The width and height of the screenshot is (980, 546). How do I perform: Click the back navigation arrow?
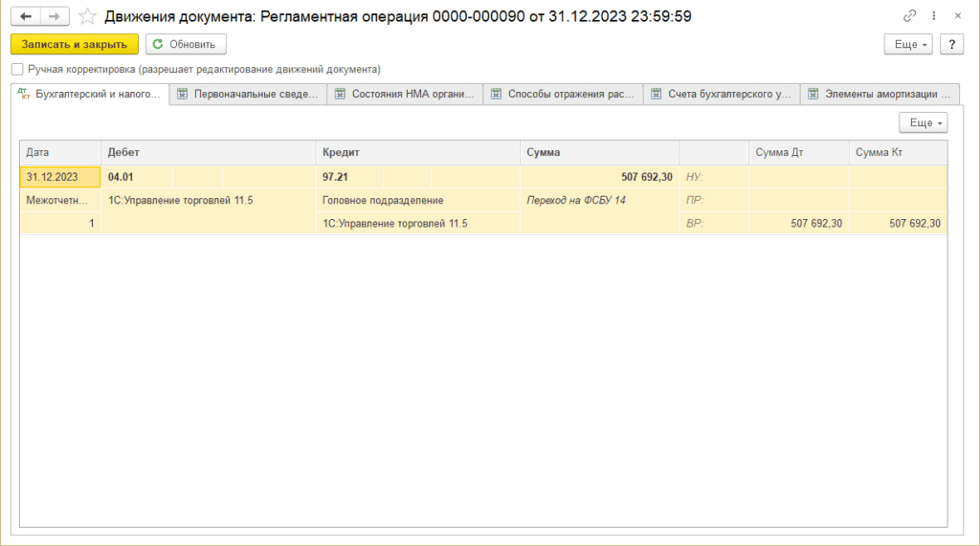(26, 16)
